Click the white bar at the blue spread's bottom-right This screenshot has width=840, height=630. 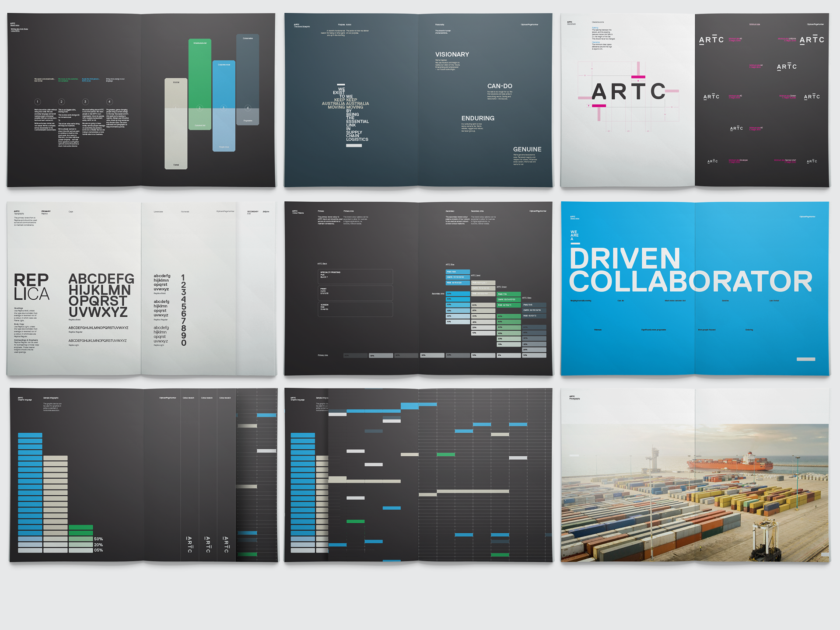point(806,359)
